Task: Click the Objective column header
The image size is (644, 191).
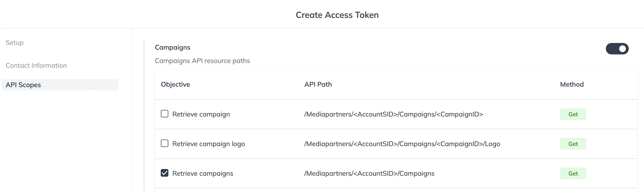Action: (x=175, y=84)
